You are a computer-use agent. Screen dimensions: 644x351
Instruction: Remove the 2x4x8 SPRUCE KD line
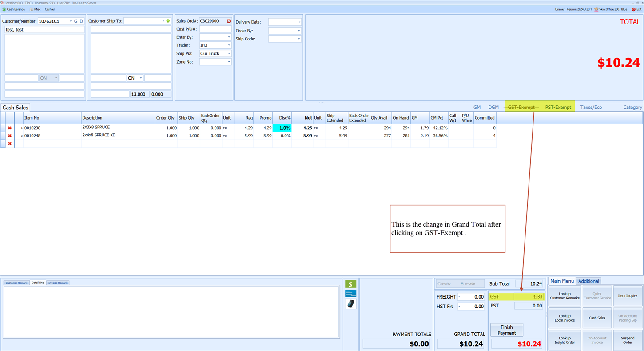[x=10, y=136]
